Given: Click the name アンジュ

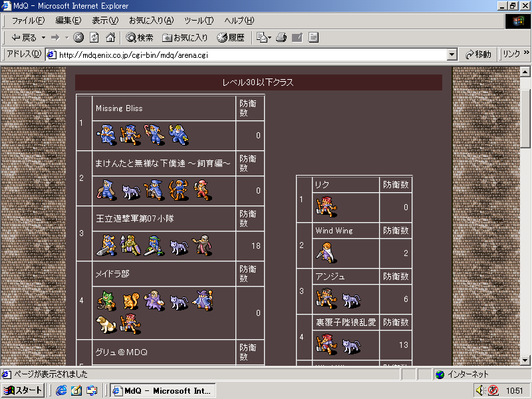Looking at the screenshot, I should tap(330, 277).
